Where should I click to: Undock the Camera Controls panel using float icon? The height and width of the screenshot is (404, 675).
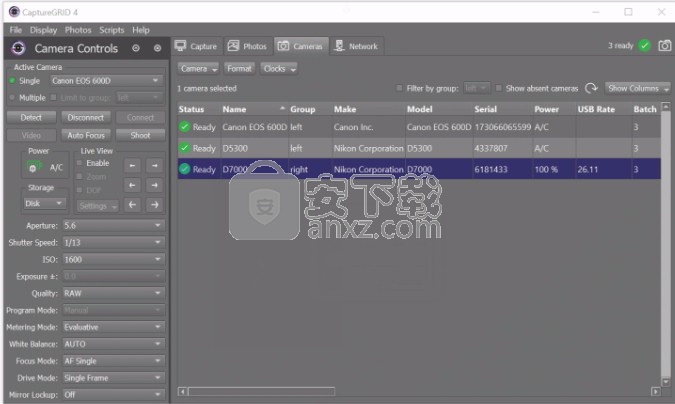[x=136, y=48]
